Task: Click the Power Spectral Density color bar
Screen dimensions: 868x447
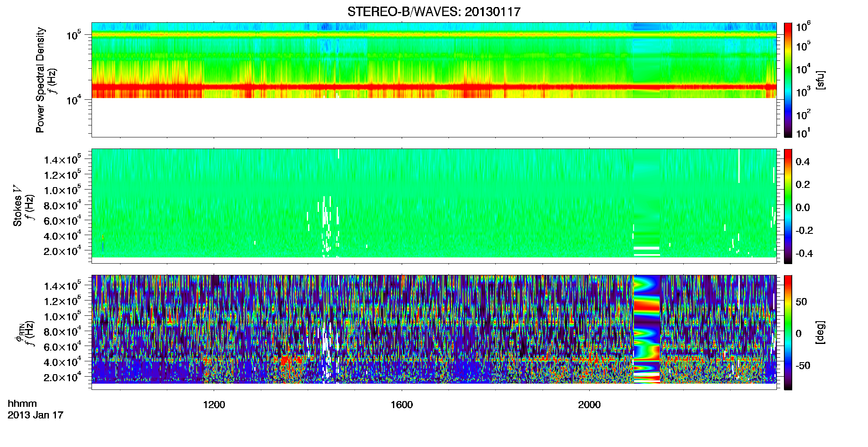Action: (x=788, y=80)
